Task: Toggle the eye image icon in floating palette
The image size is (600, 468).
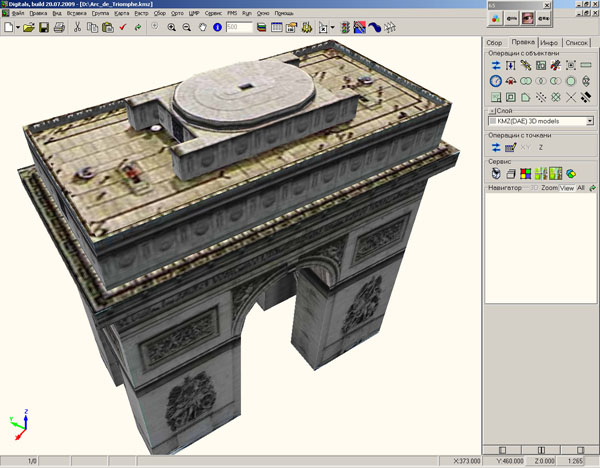Action: click(527, 18)
